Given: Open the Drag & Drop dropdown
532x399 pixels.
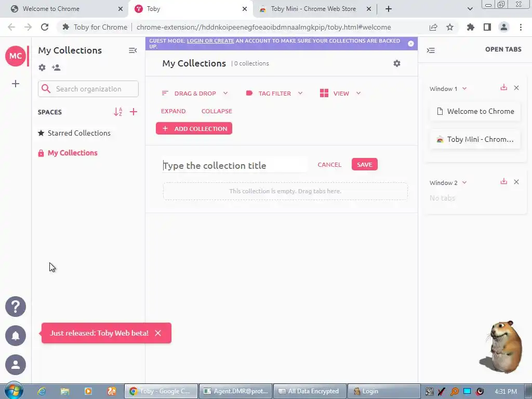Looking at the screenshot, I should (195, 94).
